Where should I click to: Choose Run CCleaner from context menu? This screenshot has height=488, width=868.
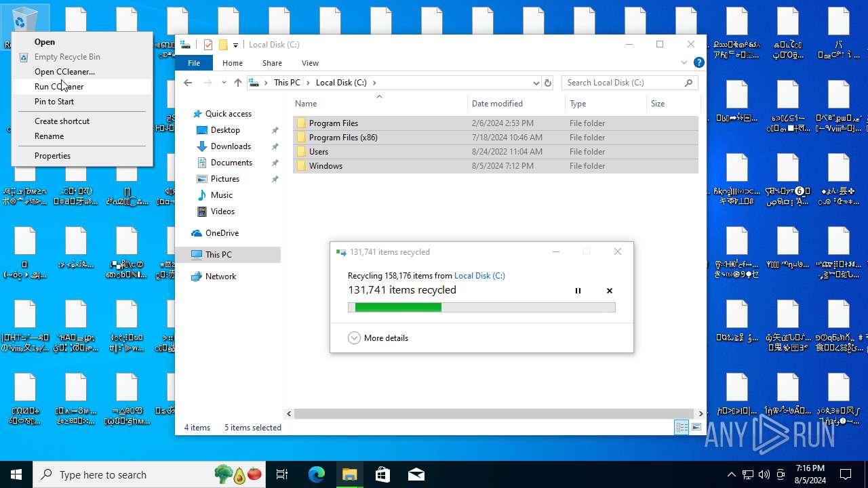point(81,87)
